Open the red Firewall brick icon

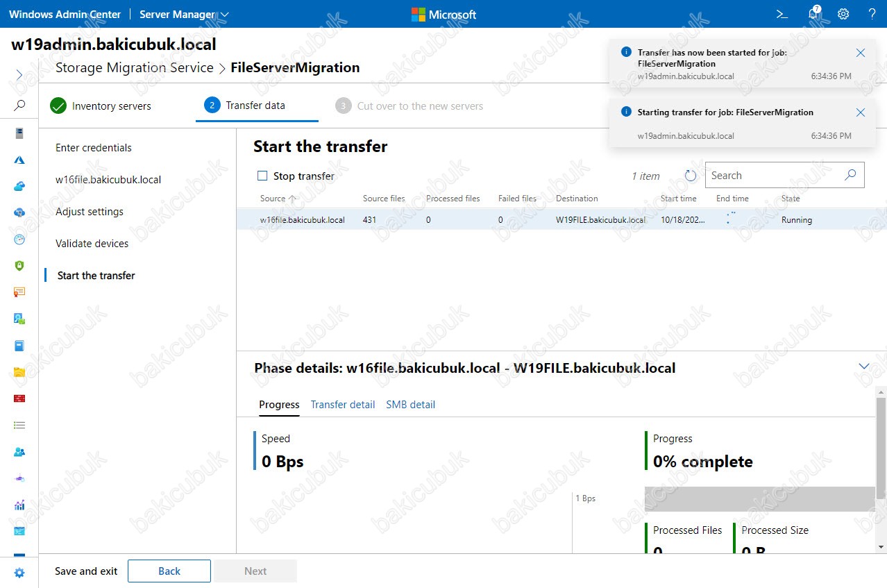pyautogui.click(x=19, y=398)
